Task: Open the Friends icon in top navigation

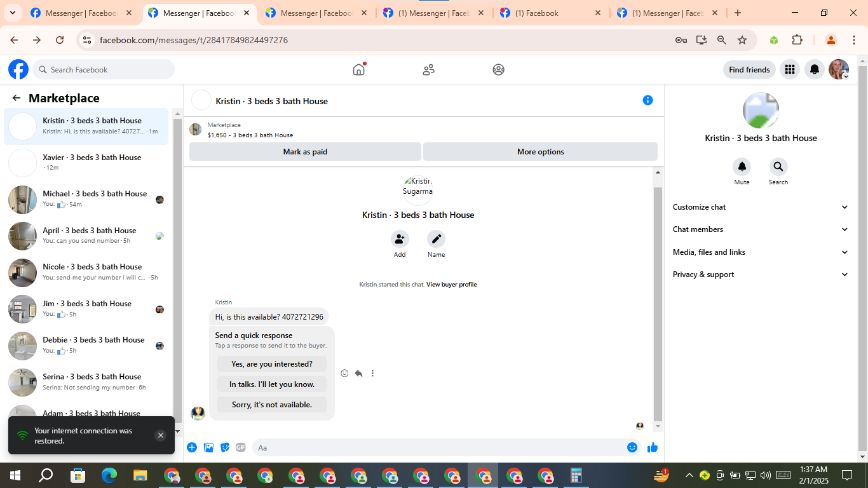Action: (429, 69)
